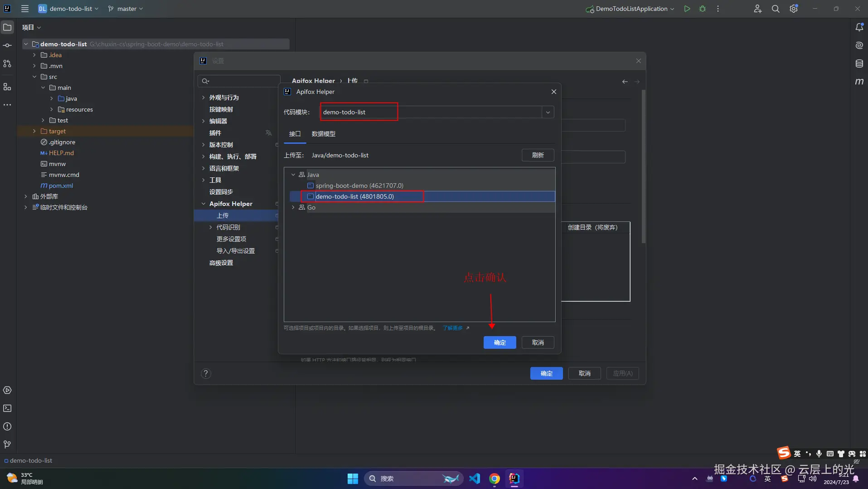Open pom.xml in the project tree
This screenshot has width=868, height=489.
pos(61,186)
